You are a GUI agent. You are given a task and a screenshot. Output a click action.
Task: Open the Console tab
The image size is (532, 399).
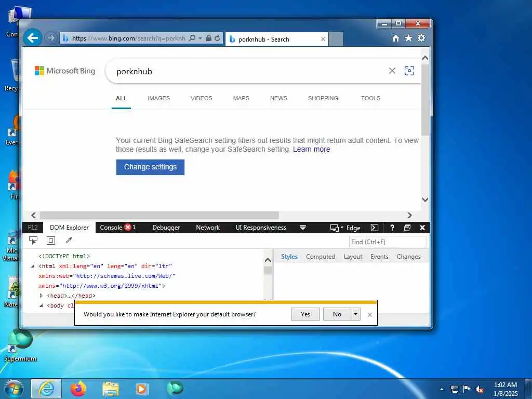coord(118,228)
